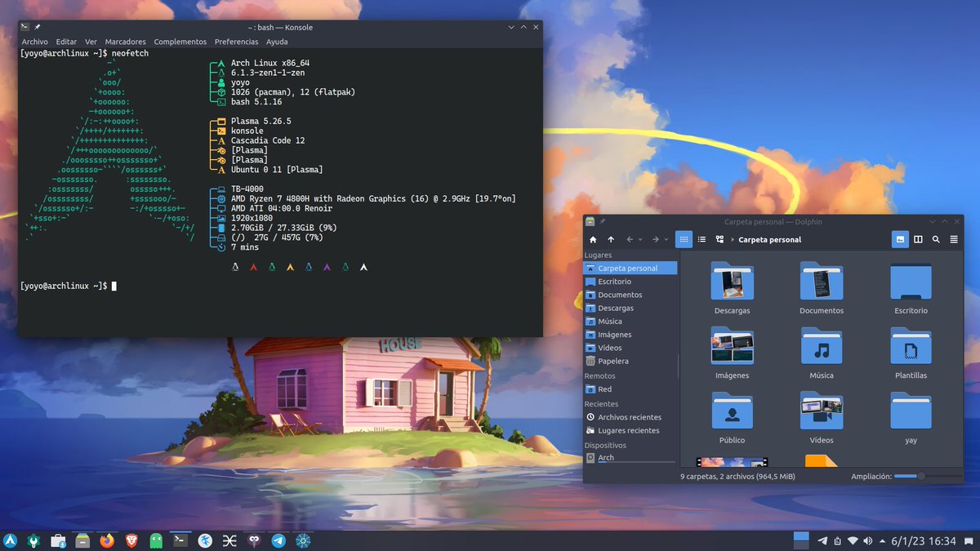
Task: Switch Dolphin to compact list view mode
Action: point(702,239)
